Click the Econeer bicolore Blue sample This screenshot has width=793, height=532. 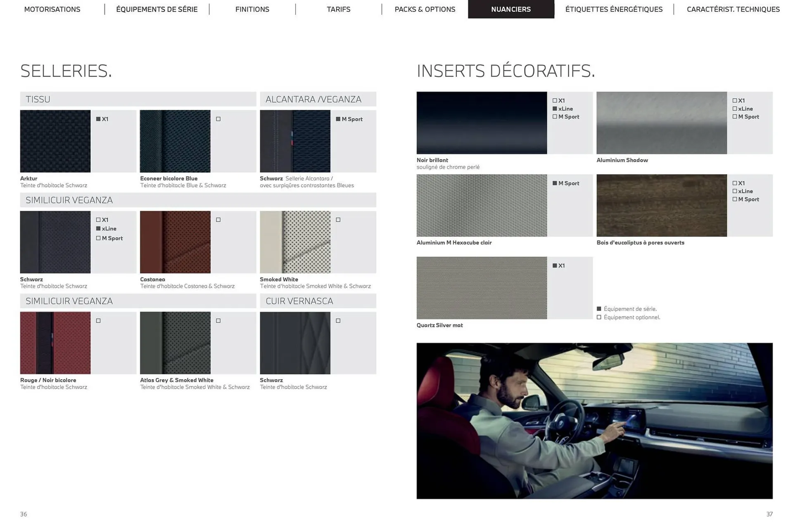coord(175,140)
